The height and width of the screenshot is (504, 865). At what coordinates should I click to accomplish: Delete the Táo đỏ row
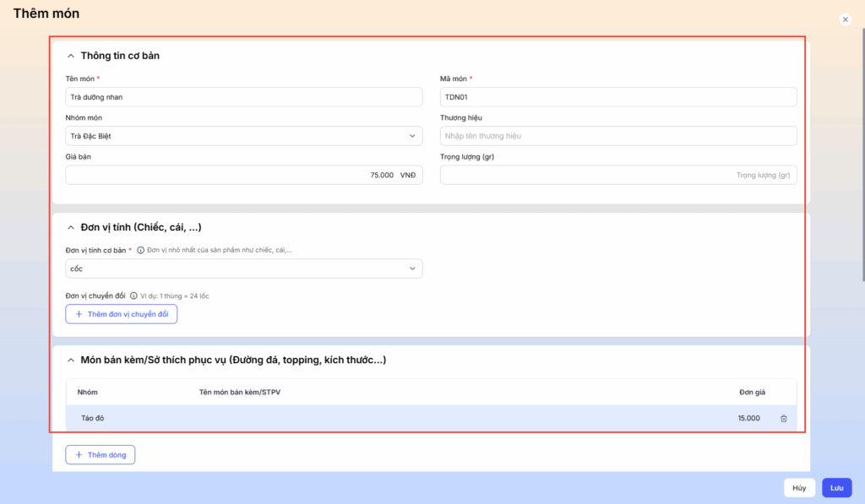(783, 419)
